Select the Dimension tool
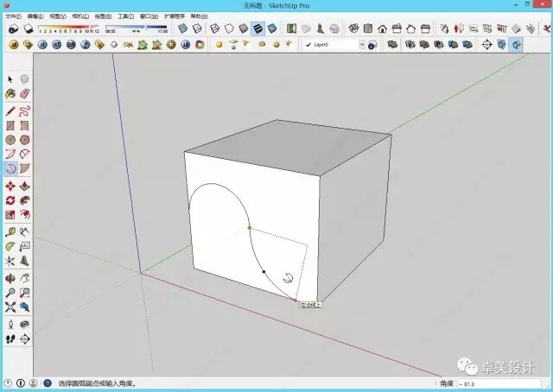 pyautogui.click(x=24, y=232)
